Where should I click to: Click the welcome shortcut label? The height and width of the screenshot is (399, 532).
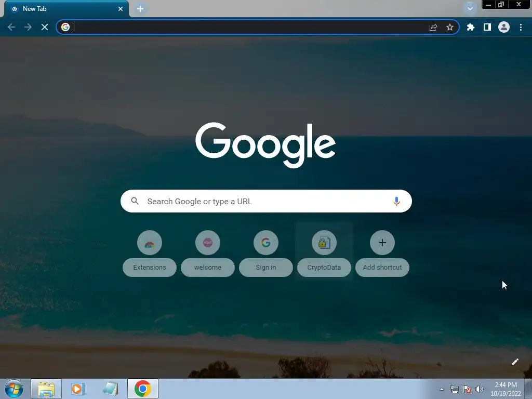tap(208, 268)
